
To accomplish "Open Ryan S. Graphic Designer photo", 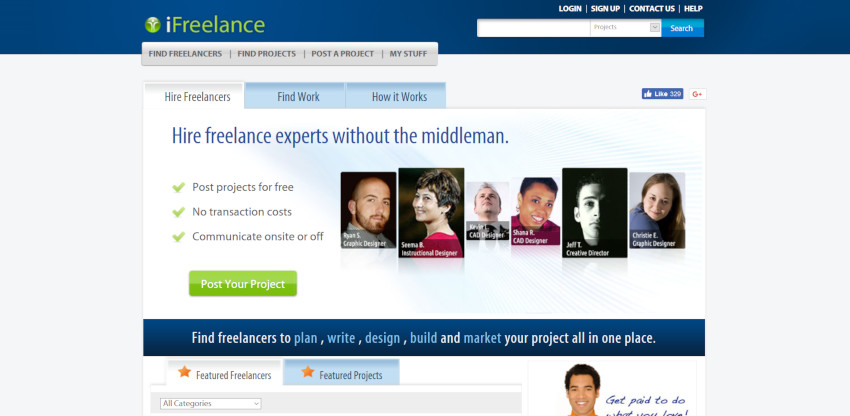I will pos(369,210).
